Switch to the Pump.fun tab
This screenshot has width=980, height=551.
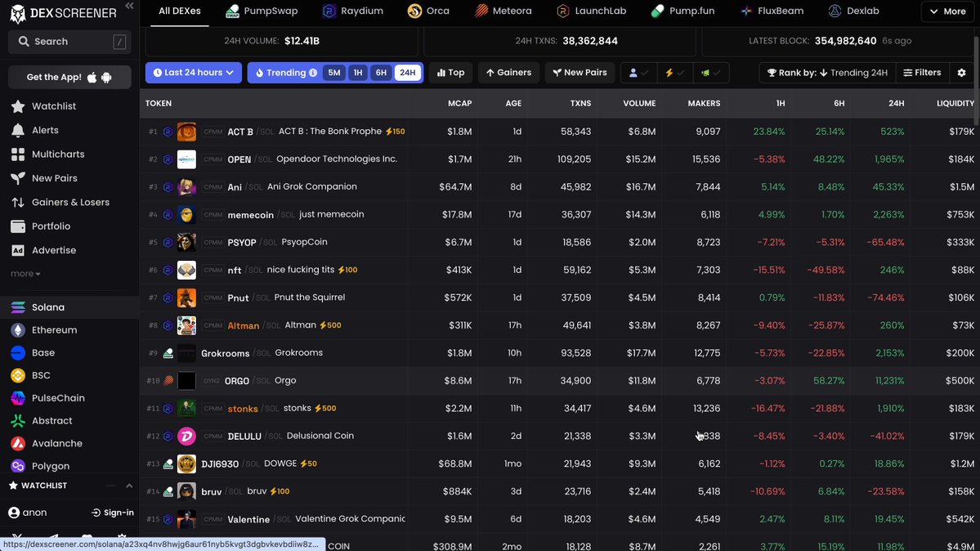(x=682, y=11)
